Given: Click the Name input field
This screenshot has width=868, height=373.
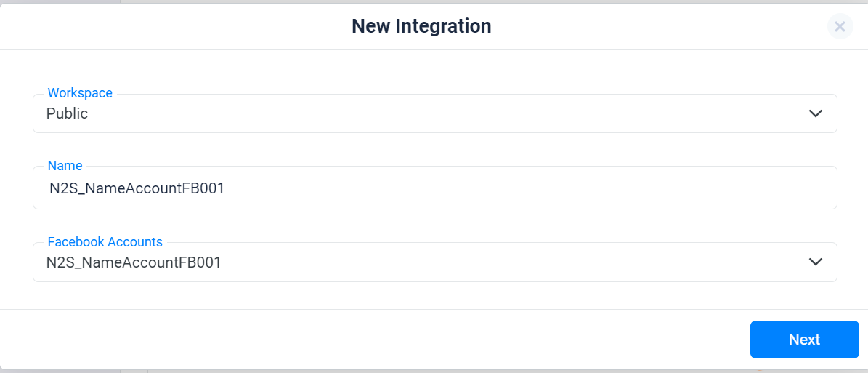Looking at the screenshot, I should pyautogui.click(x=434, y=188).
